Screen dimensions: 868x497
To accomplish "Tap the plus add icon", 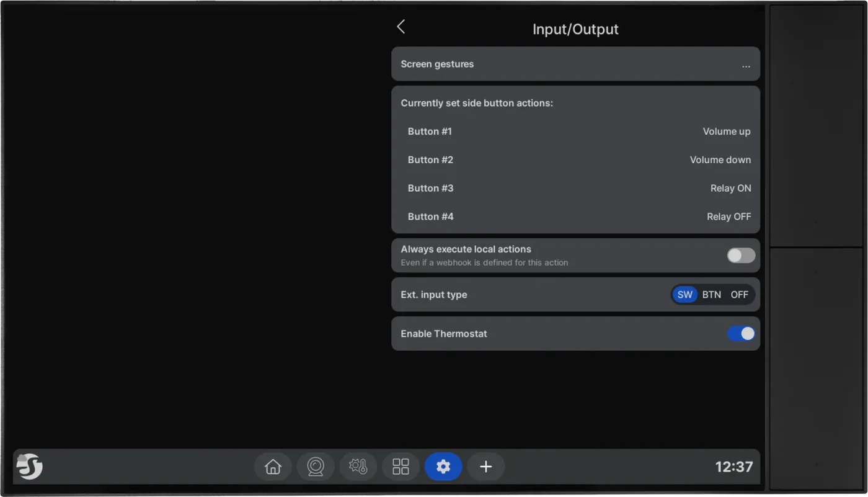I will (486, 467).
